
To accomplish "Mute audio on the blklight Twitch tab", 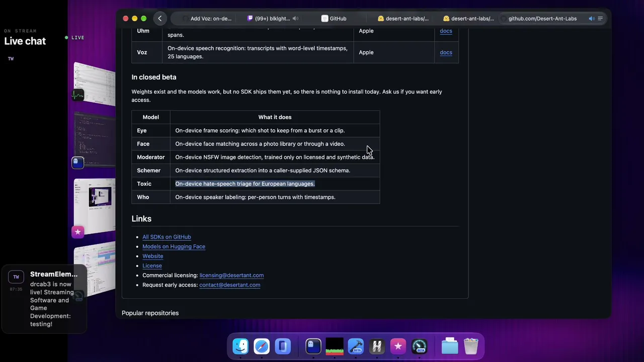I will (x=296, y=19).
